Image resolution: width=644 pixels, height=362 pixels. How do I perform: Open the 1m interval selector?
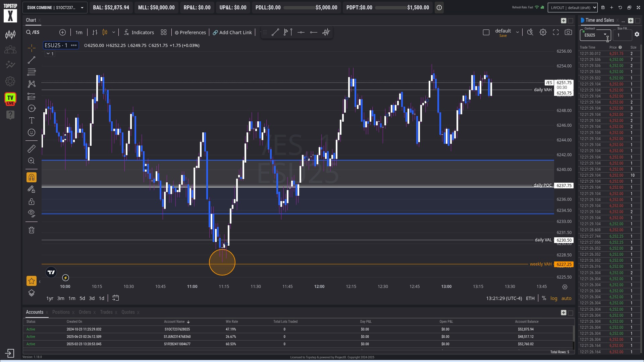[x=79, y=33]
